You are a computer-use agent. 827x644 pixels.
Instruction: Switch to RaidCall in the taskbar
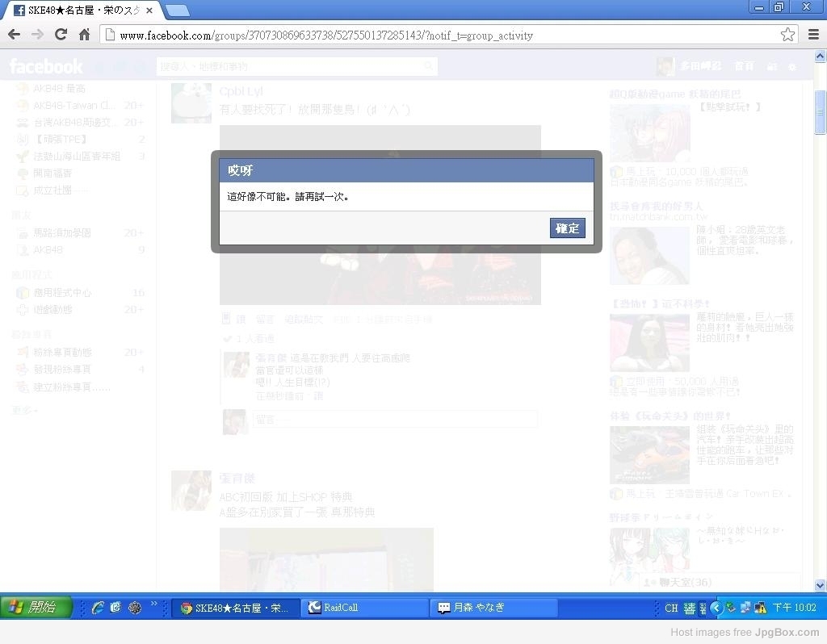[365, 608]
